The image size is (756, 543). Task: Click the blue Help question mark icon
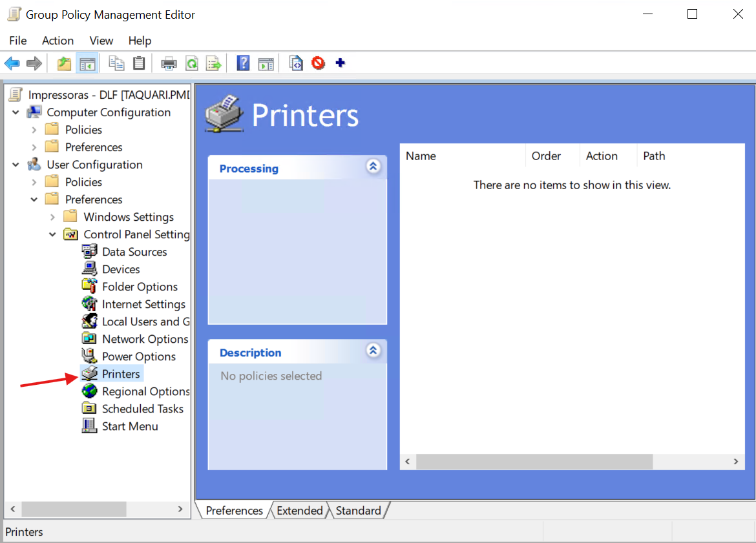[x=243, y=63]
